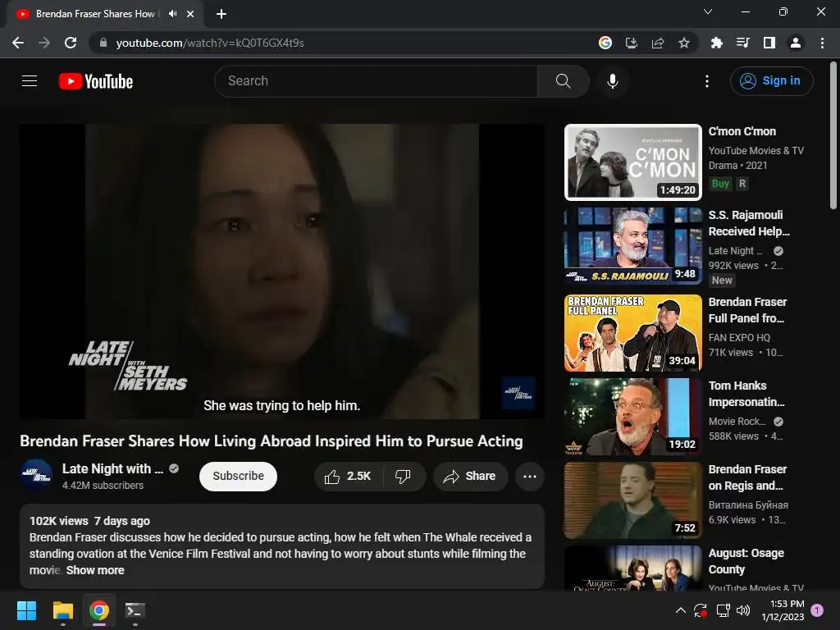Expand the tab search chevron
This screenshot has width=840, height=630.
[x=708, y=11]
